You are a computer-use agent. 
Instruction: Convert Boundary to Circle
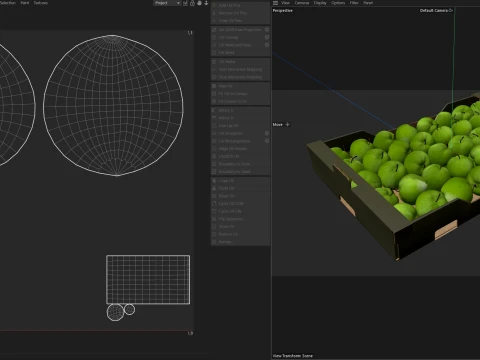pos(240,164)
